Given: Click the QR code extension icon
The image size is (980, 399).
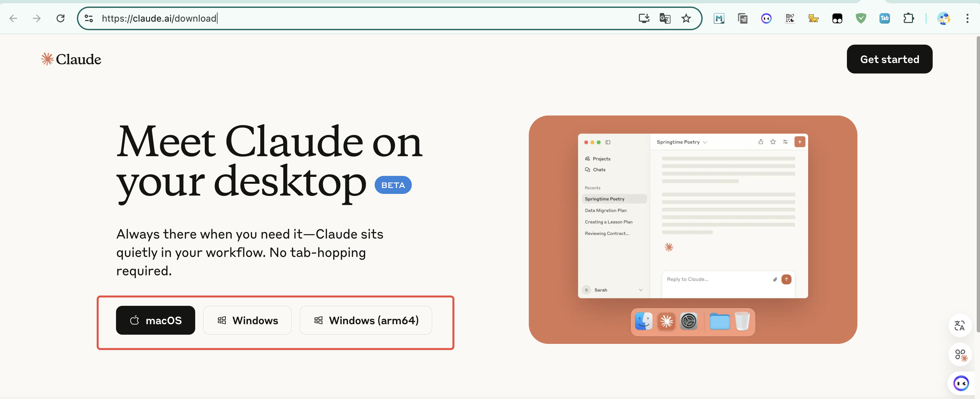Looking at the screenshot, I should pyautogui.click(x=790, y=18).
